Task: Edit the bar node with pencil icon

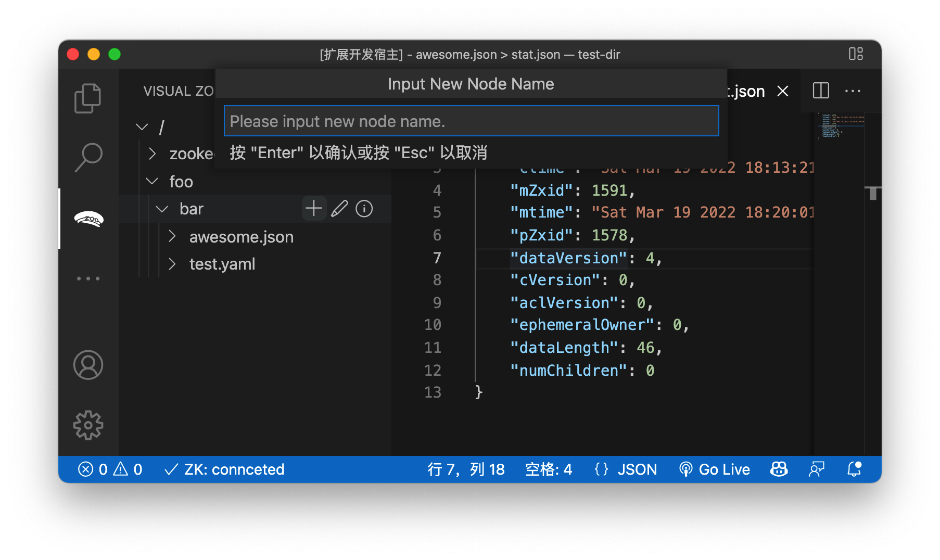Action: [x=339, y=209]
